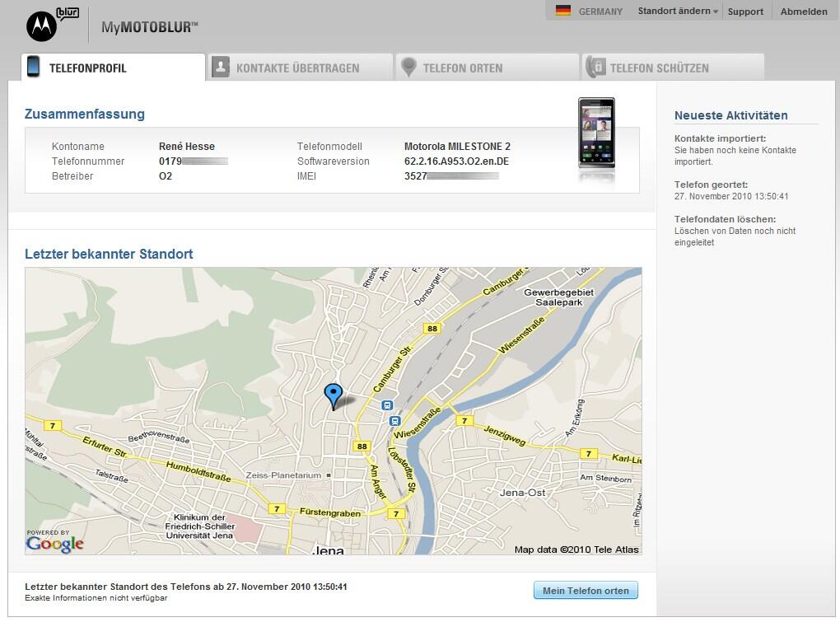Click the IMEI value starting 3527
Image resolution: width=840 pixels, height=622 pixels.
pos(451,176)
